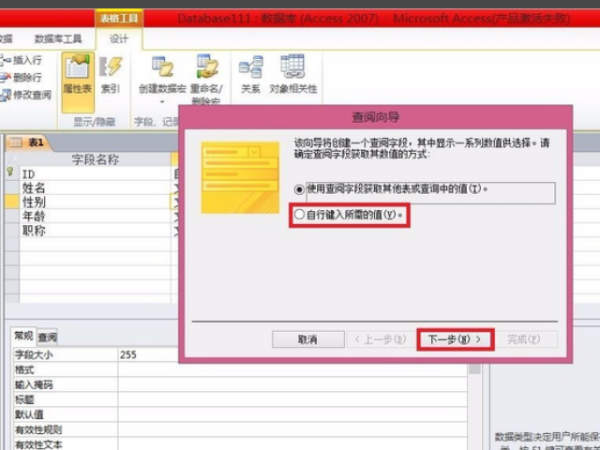Click the scrollbar in the properties pane
This screenshot has height=450, width=600.
(x=475, y=406)
